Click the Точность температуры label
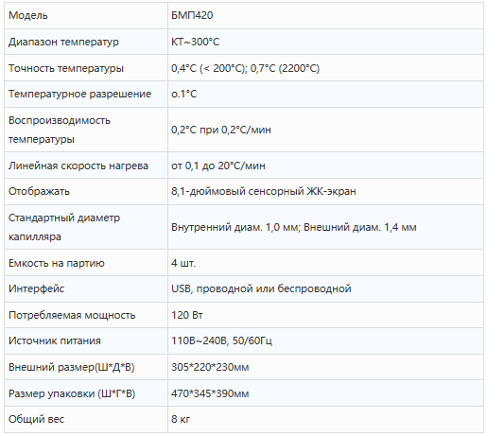504x436 pixels. tap(66, 68)
